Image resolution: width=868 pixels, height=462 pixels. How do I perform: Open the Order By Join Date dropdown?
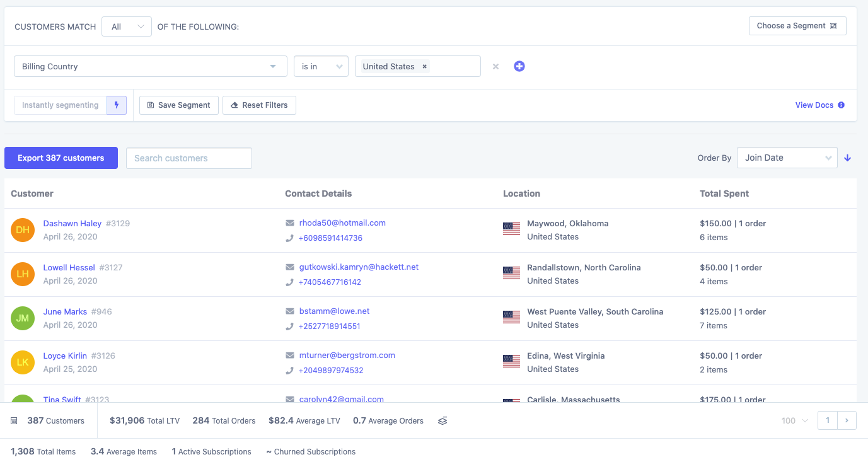787,158
